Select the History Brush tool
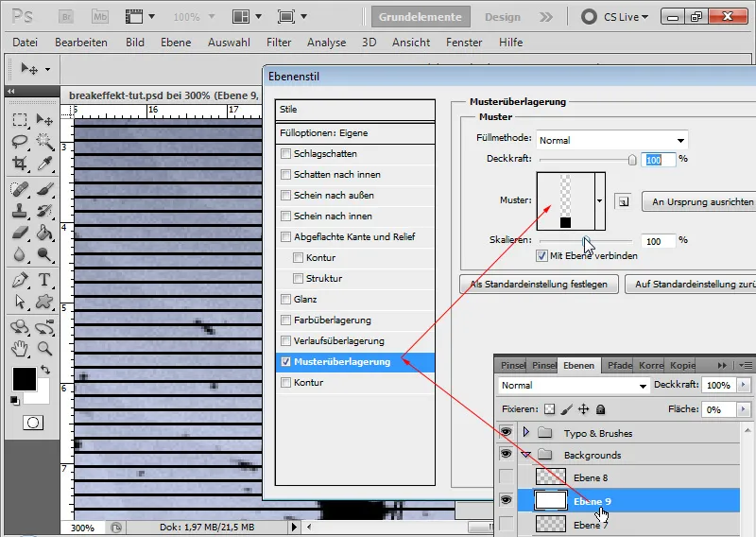756x537 pixels. [44, 212]
